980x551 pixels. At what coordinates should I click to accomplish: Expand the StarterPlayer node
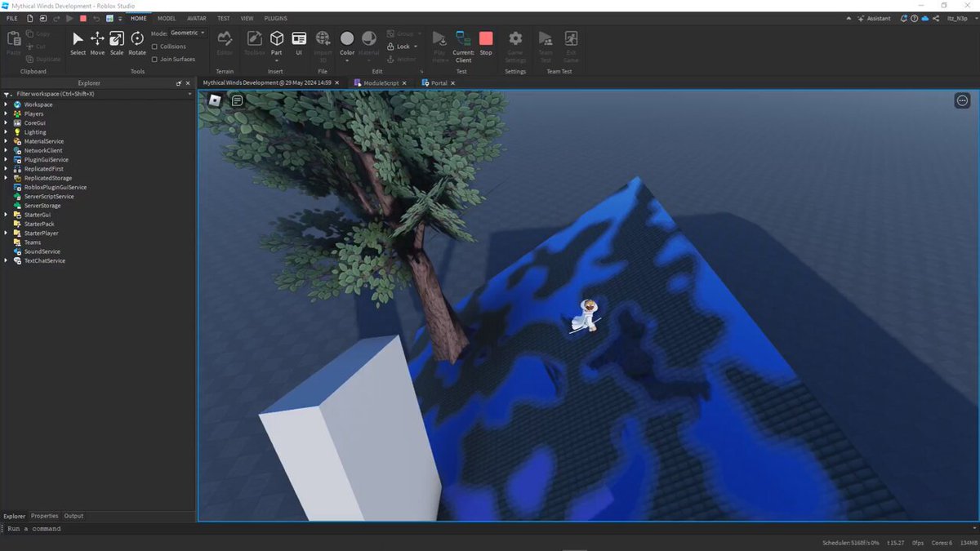pos(7,233)
